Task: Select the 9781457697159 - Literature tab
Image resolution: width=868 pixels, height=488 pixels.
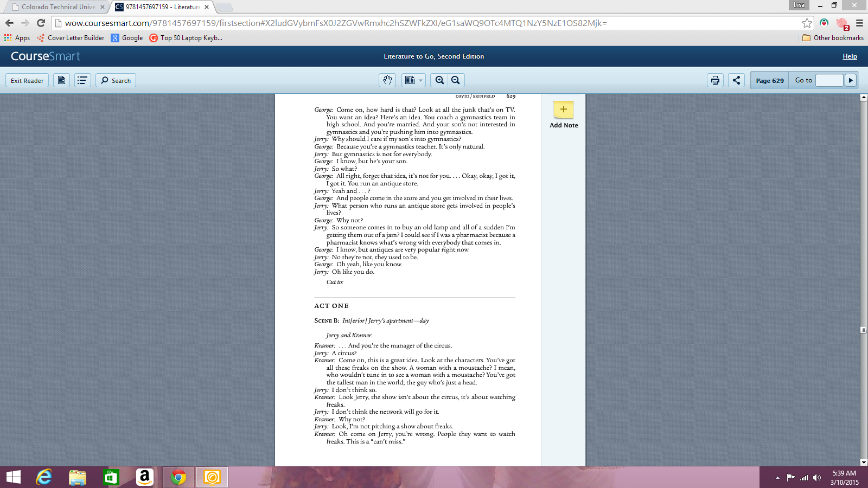Action: pyautogui.click(x=163, y=7)
